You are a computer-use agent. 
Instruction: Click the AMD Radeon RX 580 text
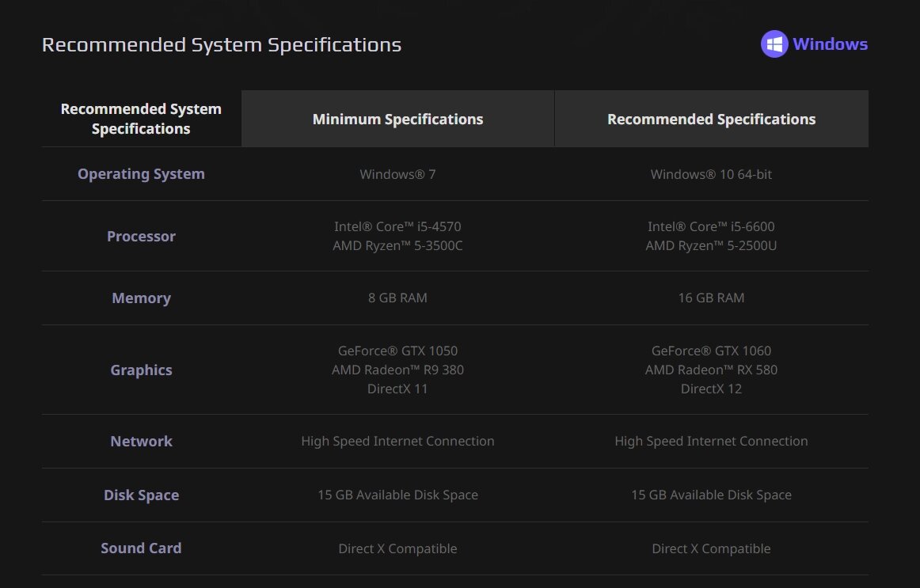pyautogui.click(x=711, y=370)
